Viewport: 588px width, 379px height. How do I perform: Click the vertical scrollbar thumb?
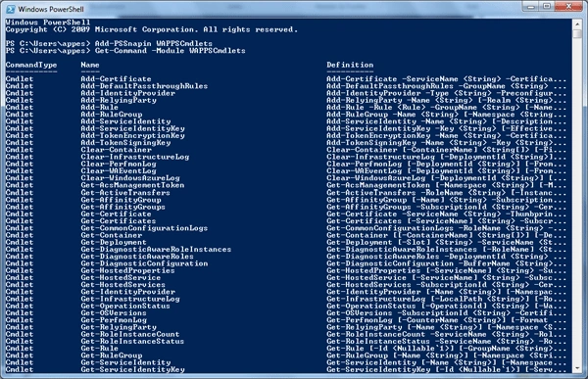tap(577, 34)
